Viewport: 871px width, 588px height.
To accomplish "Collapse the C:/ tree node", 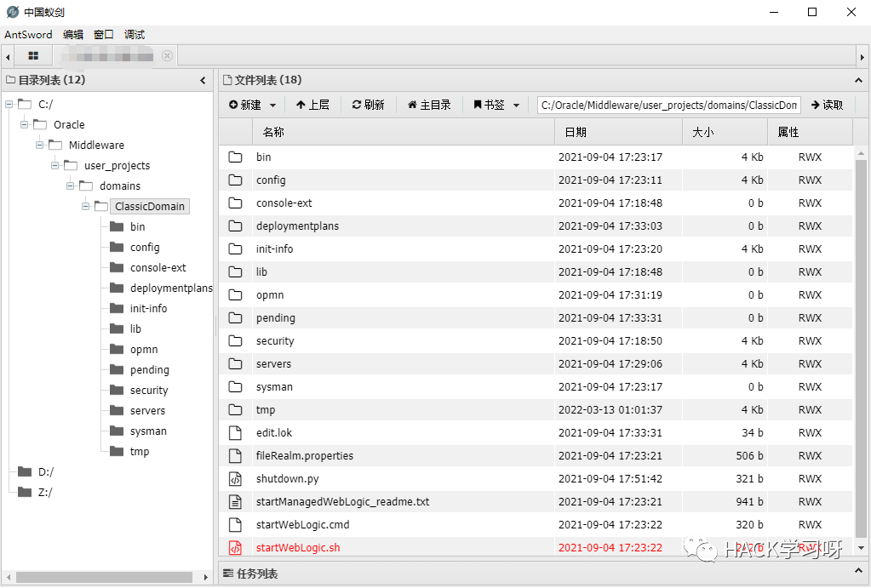I will coord(9,104).
